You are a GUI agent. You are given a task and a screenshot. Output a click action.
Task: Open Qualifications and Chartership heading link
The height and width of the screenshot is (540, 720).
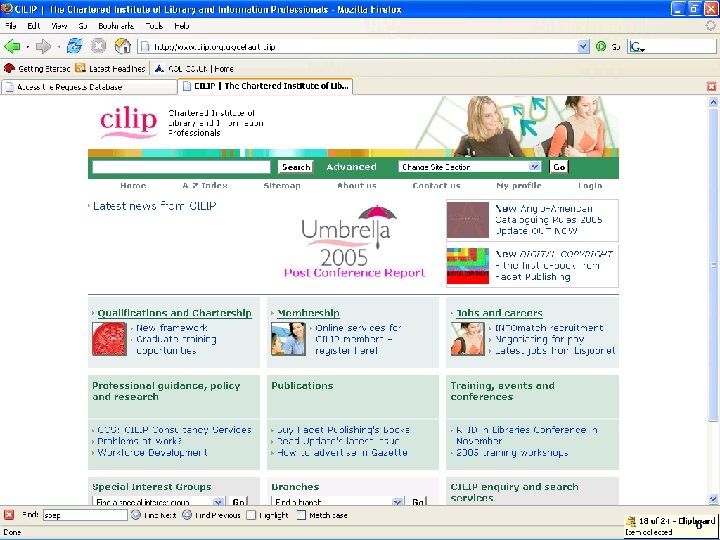click(174, 313)
